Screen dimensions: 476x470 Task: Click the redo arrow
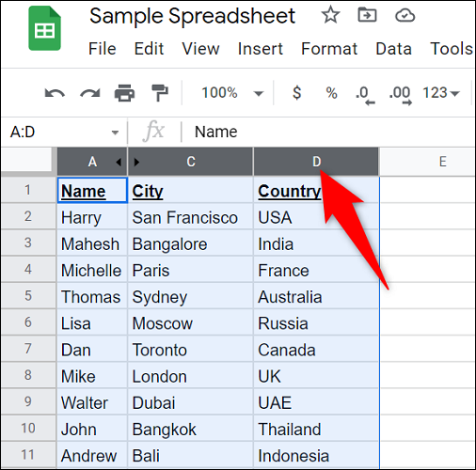tap(90, 93)
